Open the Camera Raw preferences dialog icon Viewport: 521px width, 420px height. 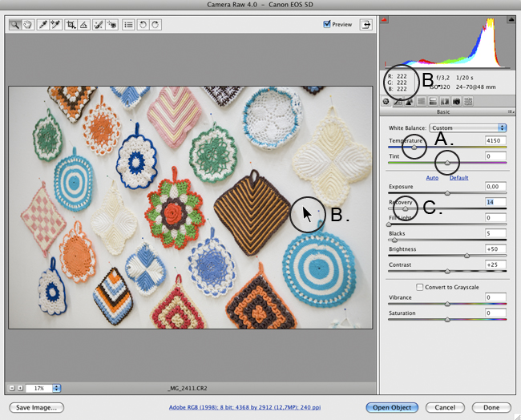tap(129, 25)
